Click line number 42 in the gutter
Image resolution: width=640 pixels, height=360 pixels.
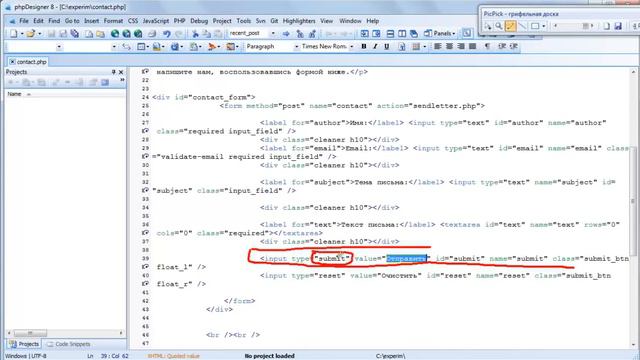pos(146,301)
